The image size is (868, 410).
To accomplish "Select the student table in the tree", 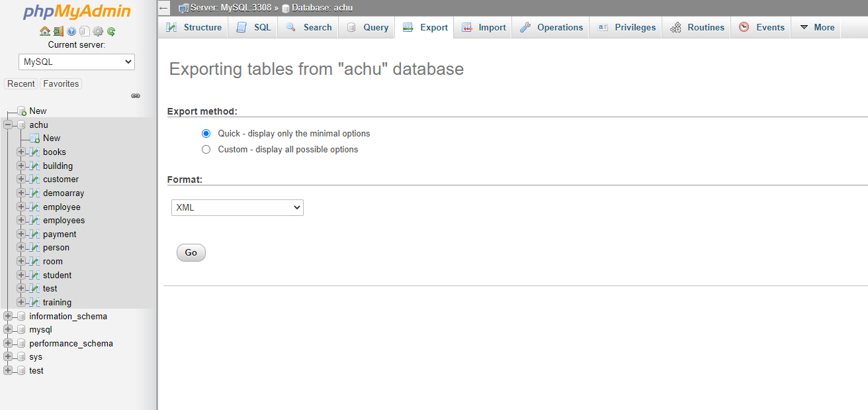I will point(57,275).
